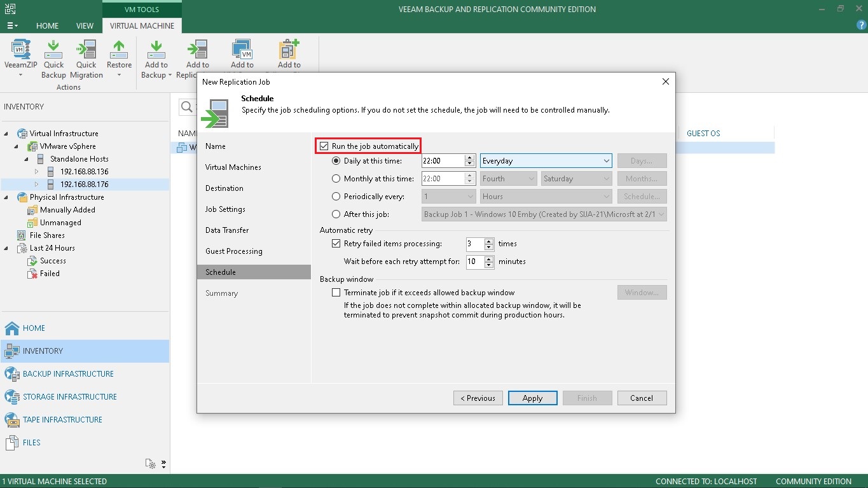Open the Everyday dropdown
Viewport: 868px width, 488px height.
(546, 161)
